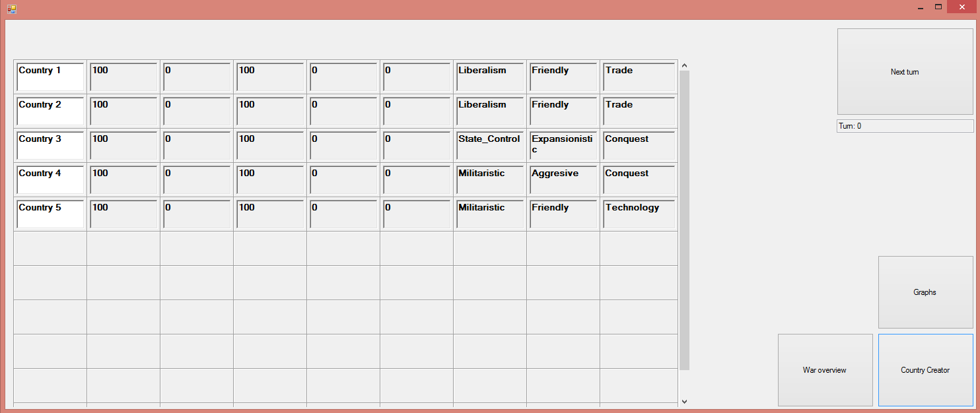Click Country 3's Conquest cell
The width and height of the screenshot is (980, 413).
(638, 145)
